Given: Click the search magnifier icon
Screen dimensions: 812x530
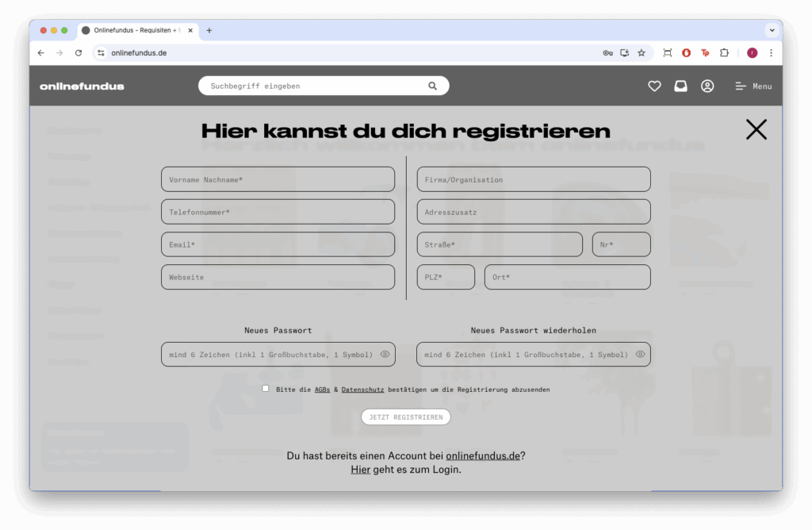Looking at the screenshot, I should click(432, 86).
